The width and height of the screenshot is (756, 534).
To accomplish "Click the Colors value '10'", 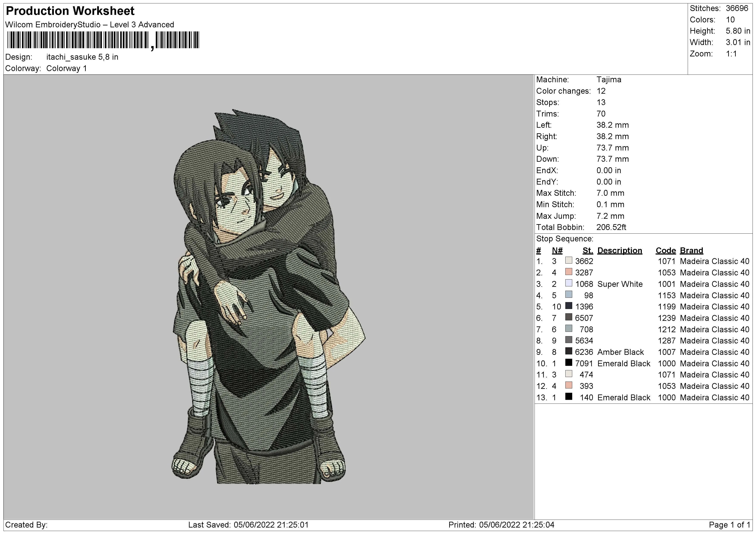I will pos(730,20).
